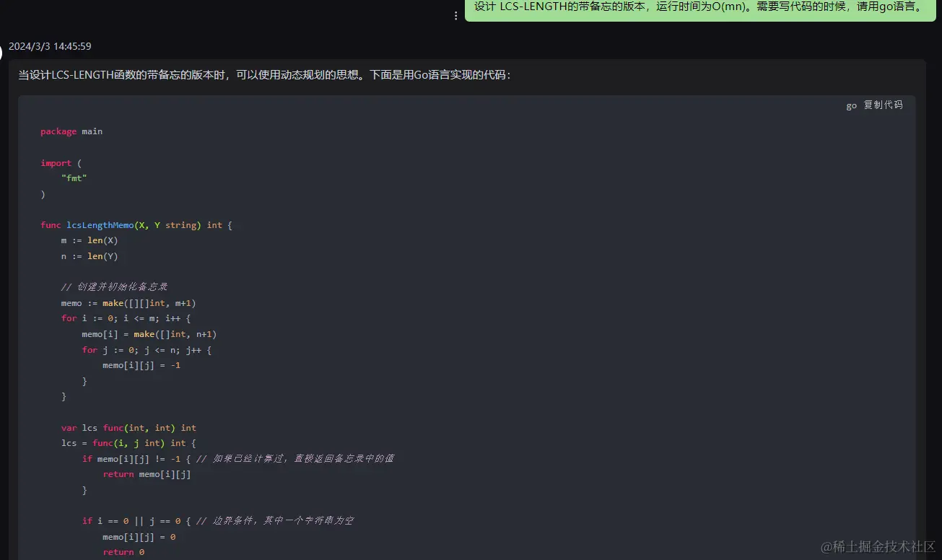Click the code line "package main"
Image resolution: width=942 pixels, height=560 pixels.
pos(71,131)
